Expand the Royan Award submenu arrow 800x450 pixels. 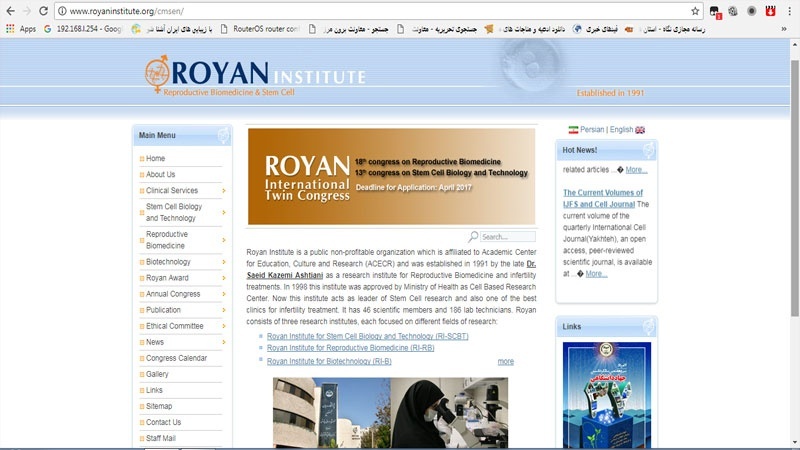coord(224,278)
